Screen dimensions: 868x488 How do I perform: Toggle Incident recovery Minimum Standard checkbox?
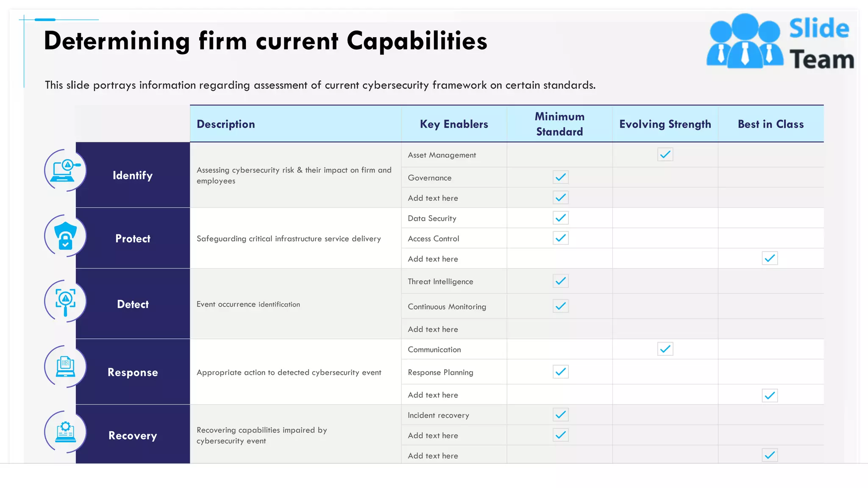pos(560,415)
